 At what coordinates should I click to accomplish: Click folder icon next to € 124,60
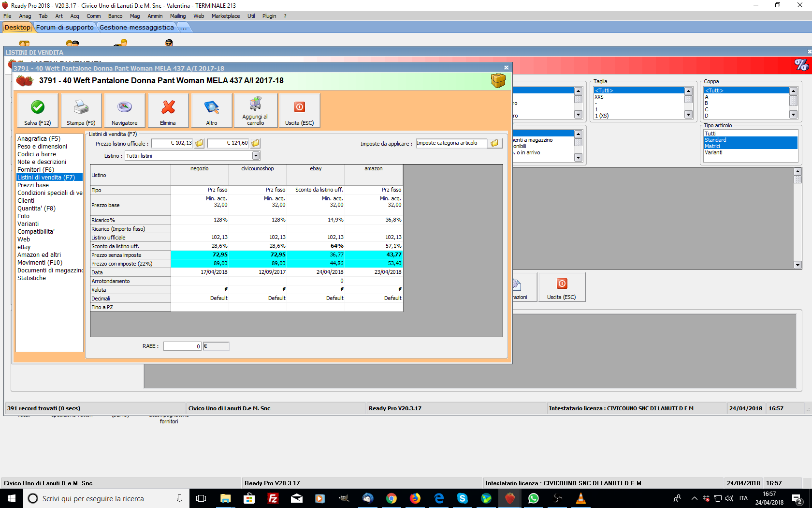click(x=255, y=143)
